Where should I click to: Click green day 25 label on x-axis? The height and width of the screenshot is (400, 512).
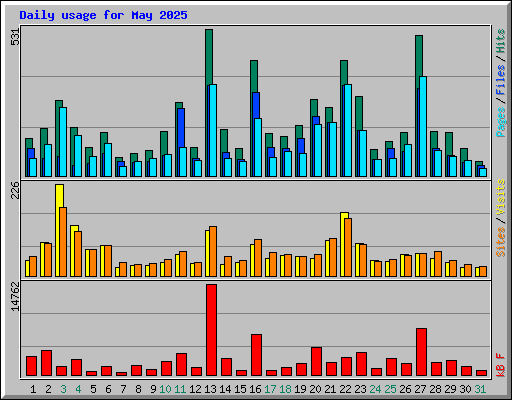(390, 389)
